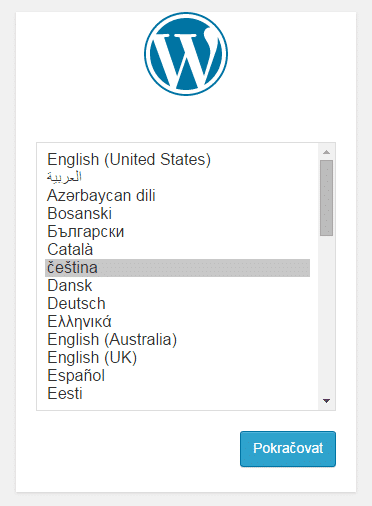Viewport: 372px width, 506px height.
Task: Select English (Australia) entry
Action: click(x=177, y=340)
